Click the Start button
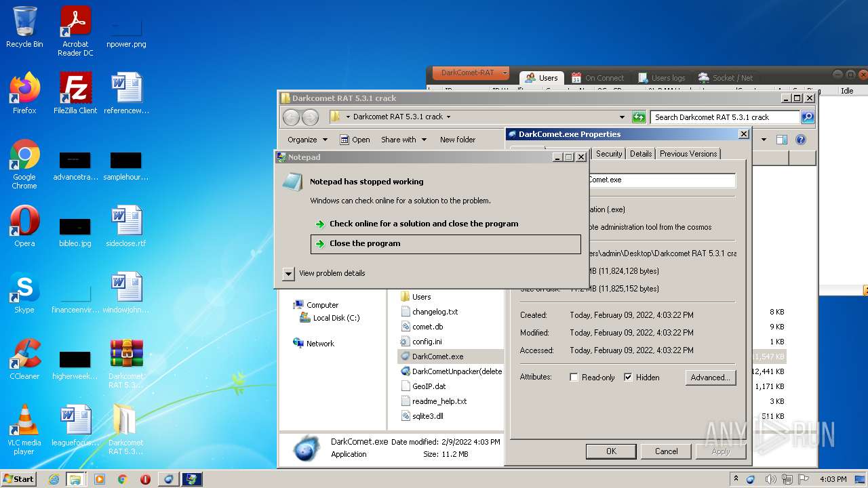This screenshot has width=868, height=488. [x=19, y=479]
